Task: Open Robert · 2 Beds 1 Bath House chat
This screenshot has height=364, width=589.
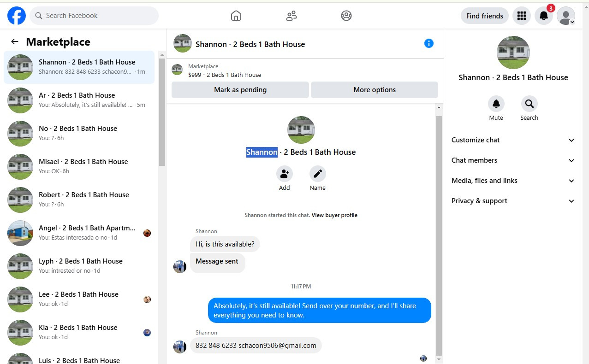Action: (79, 200)
